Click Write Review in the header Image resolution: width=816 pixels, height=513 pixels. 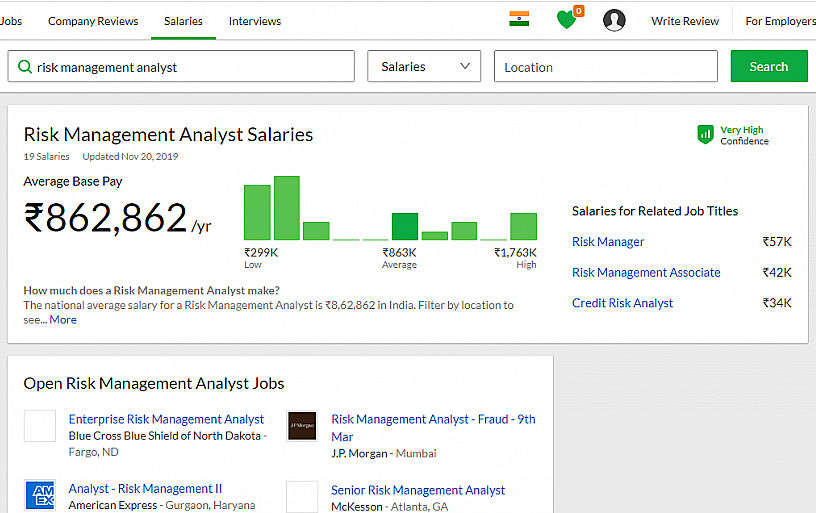(x=685, y=21)
